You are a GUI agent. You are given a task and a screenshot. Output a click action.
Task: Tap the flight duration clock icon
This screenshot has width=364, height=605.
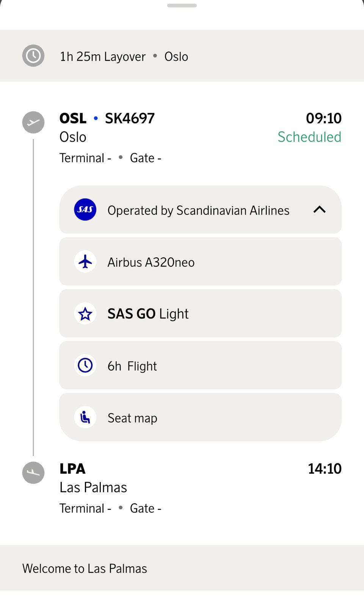tap(85, 366)
